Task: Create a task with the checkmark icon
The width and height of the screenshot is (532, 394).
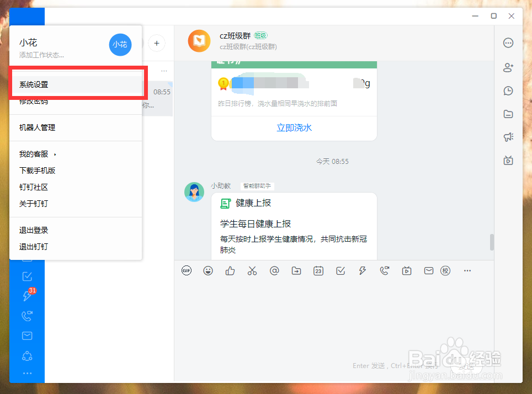Action: [341, 270]
